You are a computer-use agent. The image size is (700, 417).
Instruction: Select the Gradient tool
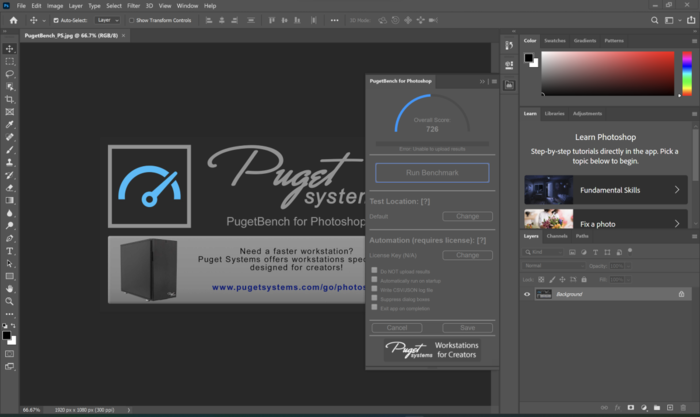[x=9, y=200]
